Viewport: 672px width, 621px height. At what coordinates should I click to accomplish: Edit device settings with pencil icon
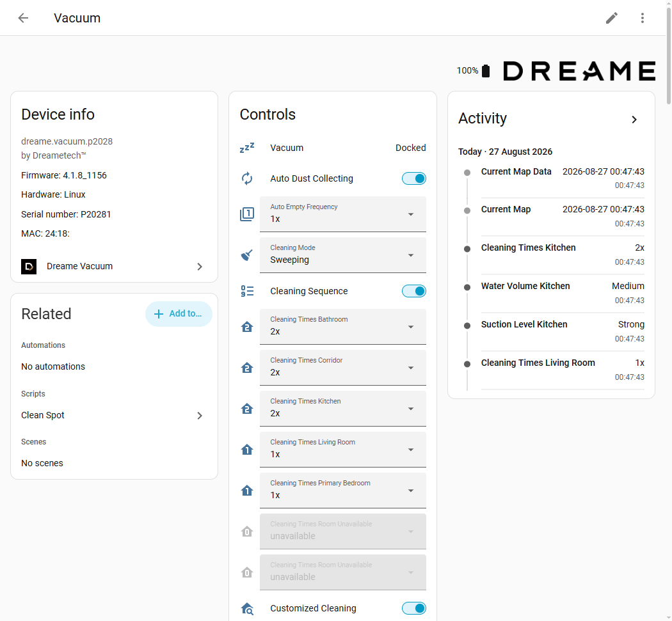[612, 18]
